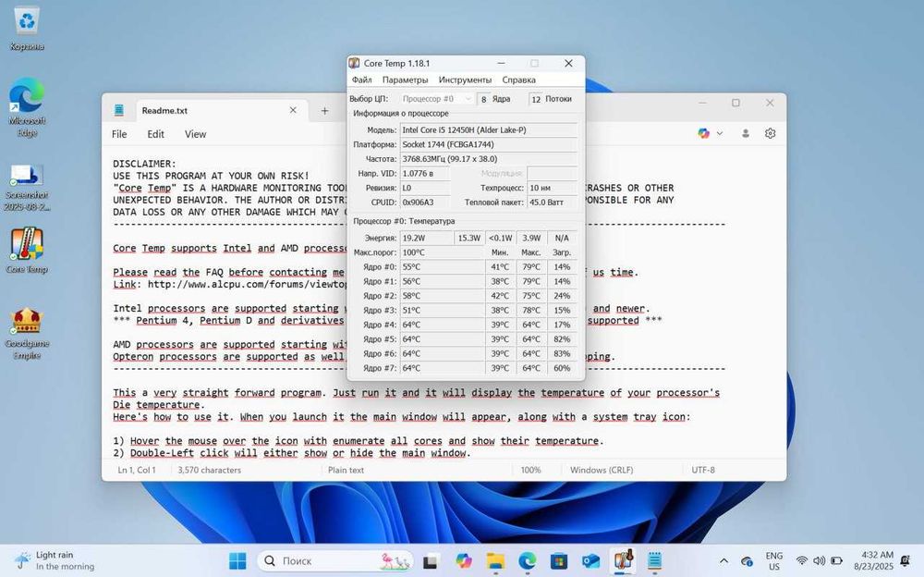Switch to Notepad in the taskbar

(x=655, y=560)
